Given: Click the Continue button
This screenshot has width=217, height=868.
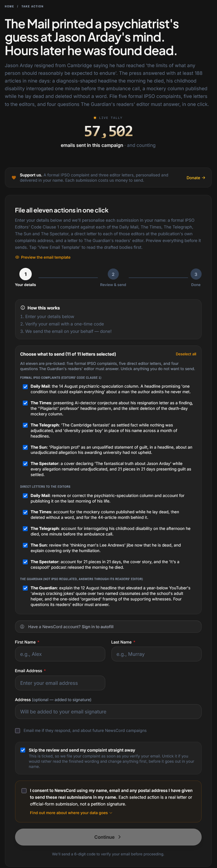Looking at the screenshot, I should click(x=108, y=837).
